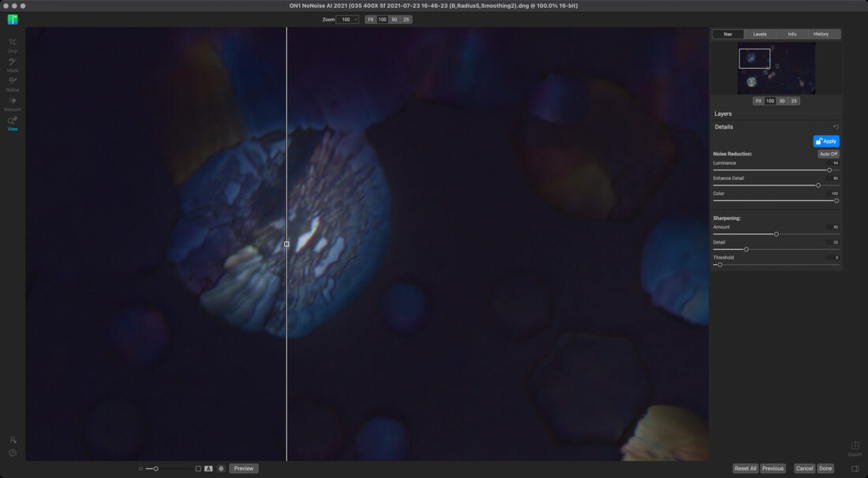Select the Crop tool
The height and width of the screenshot is (478, 868).
pos(13,43)
